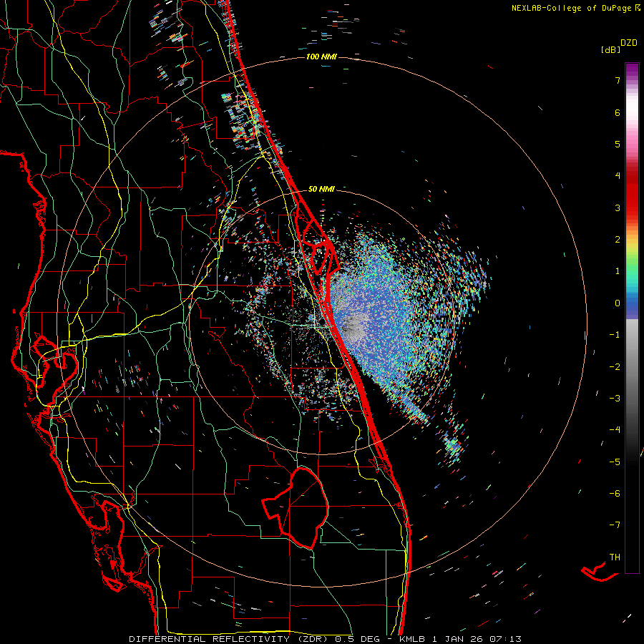Click the 2 value on the dB scale

(618, 240)
